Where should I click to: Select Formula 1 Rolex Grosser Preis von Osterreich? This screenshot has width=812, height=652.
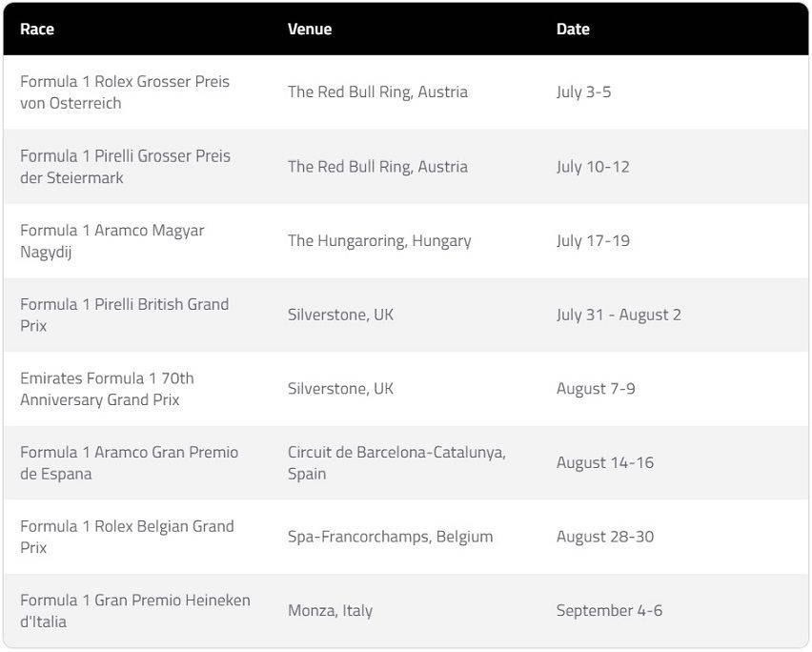pyautogui.click(x=125, y=92)
